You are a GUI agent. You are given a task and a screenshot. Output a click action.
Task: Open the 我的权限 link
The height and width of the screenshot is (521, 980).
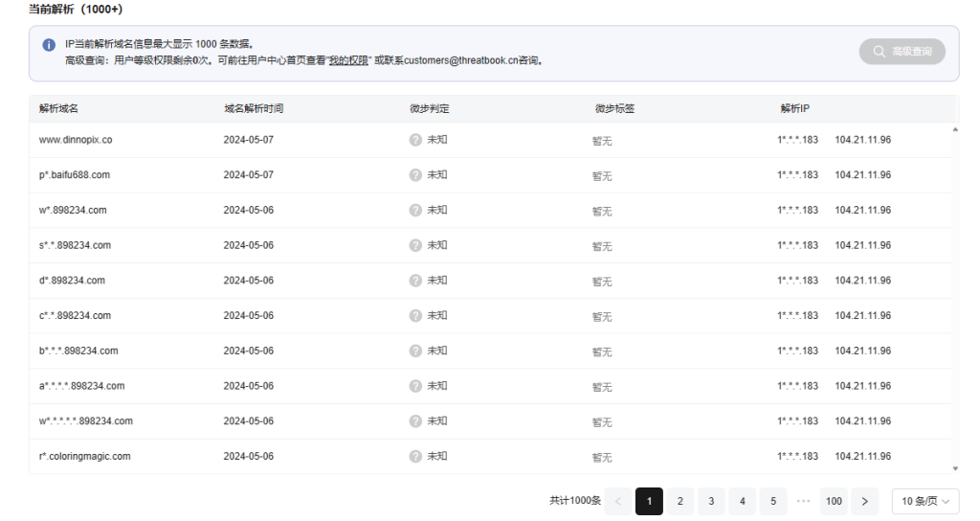(349, 60)
